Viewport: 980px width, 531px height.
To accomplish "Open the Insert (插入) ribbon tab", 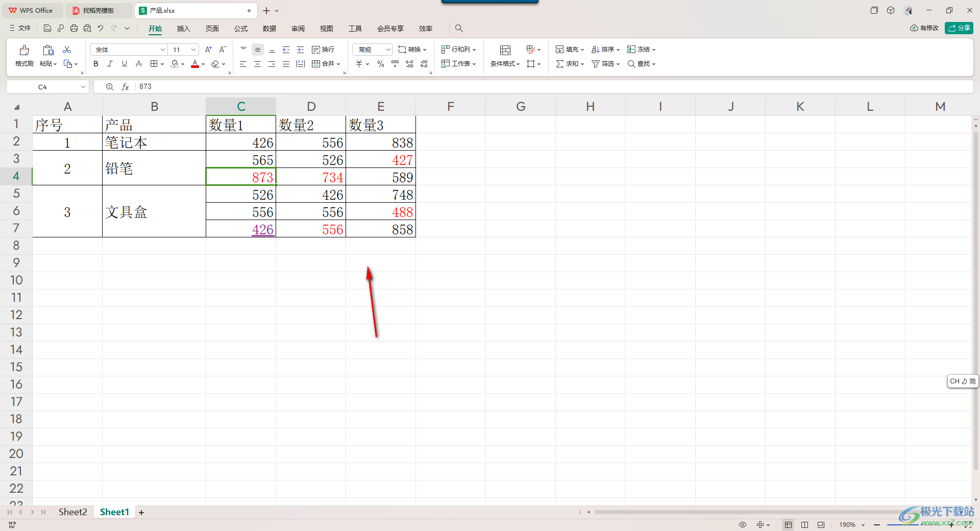I will [183, 29].
